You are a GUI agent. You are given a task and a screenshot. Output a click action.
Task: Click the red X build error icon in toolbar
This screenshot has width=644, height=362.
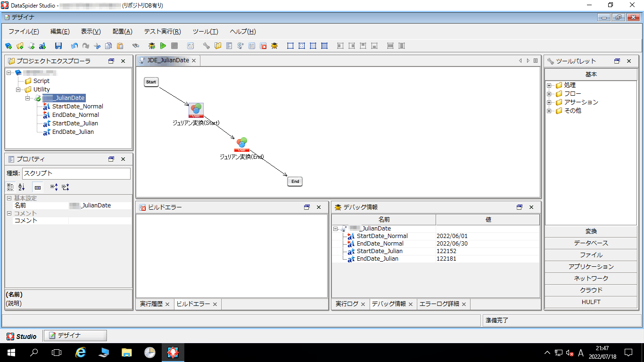[x=264, y=46]
